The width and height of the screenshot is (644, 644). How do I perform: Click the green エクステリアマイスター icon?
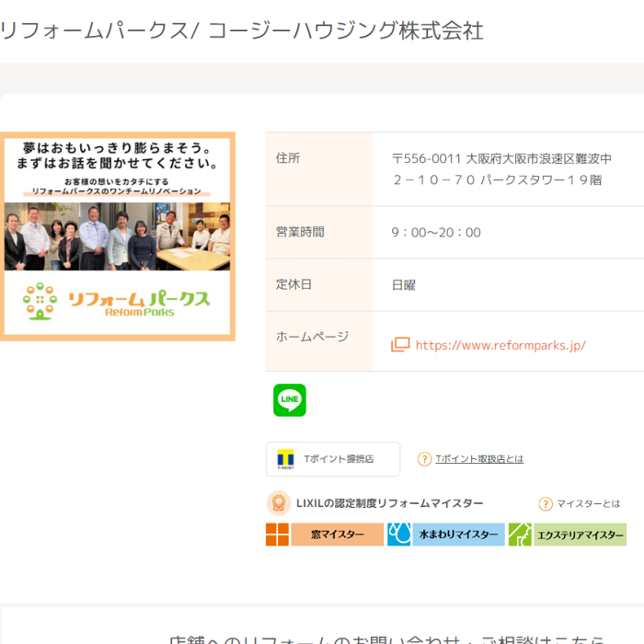click(520, 535)
